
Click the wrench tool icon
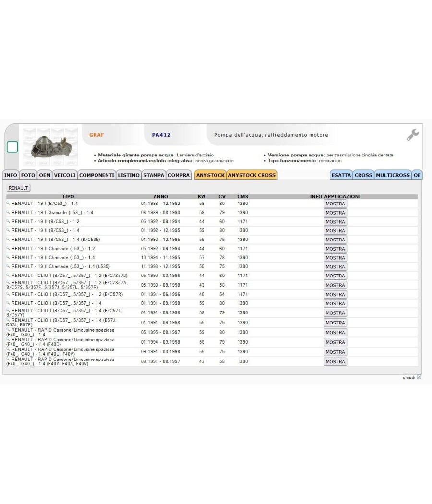click(413, 135)
